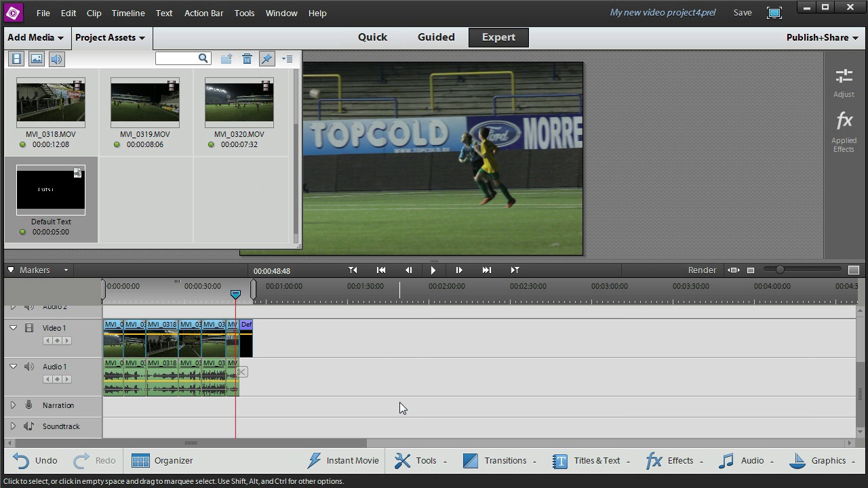The image size is (868, 488).
Task: Toggle still images filter in Project Assets
Action: click(37, 59)
